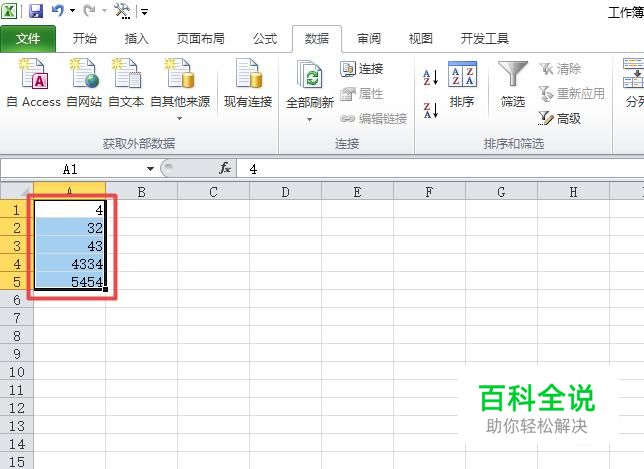This screenshot has width=644, height=469.
Task: Open the undo history dropdown arrow
Action: (x=72, y=11)
